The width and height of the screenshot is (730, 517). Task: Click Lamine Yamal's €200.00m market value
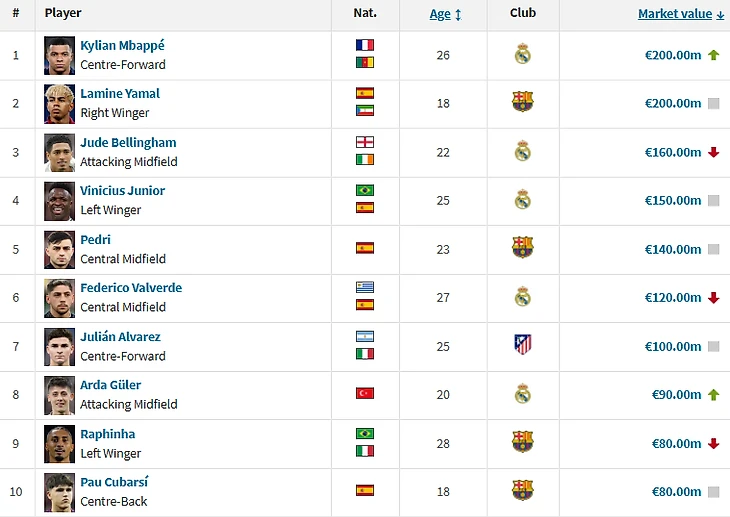coord(673,103)
